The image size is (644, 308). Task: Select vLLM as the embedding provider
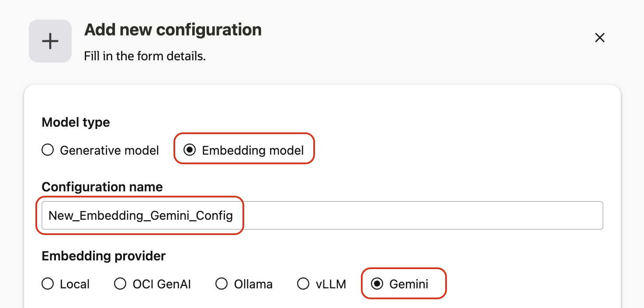[x=303, y=284]
